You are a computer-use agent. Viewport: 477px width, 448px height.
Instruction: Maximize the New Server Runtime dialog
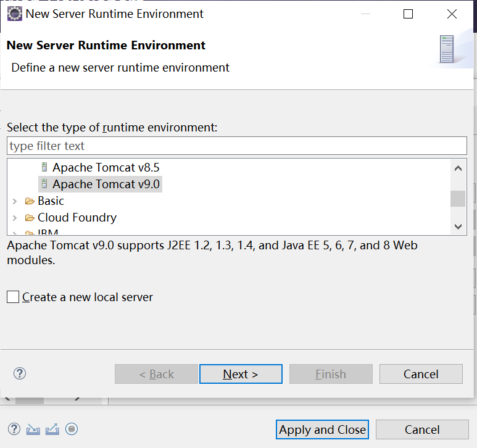point(409,14)
